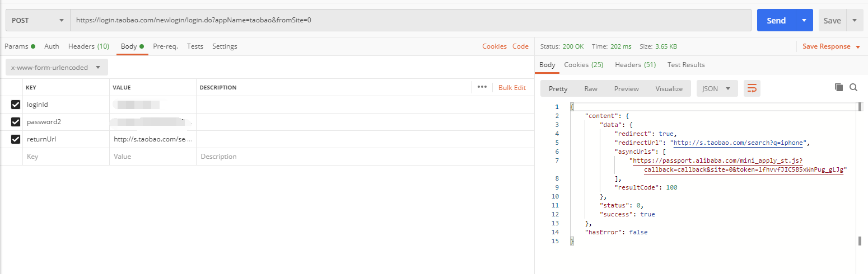Click the Size: 3.65 KB indicator
This screenshot has height=274, width=868.
coord(658,46)
